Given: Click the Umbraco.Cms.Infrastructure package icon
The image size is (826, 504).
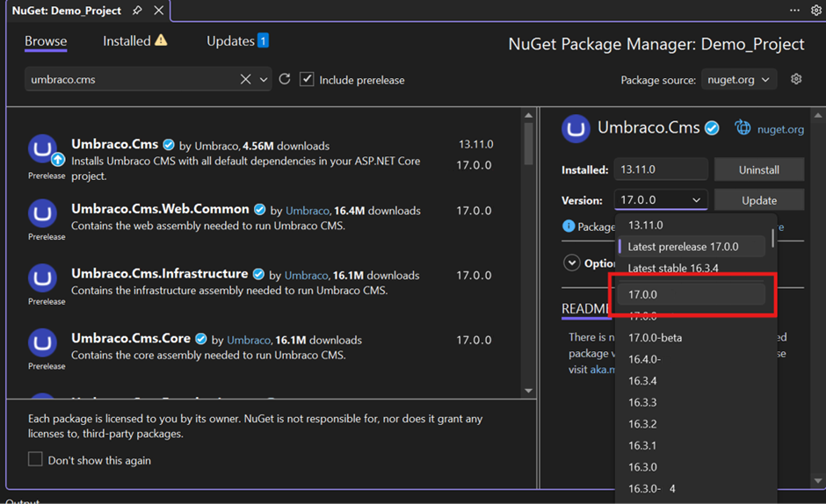Looking at the screenshot, I should pos(43,278).
